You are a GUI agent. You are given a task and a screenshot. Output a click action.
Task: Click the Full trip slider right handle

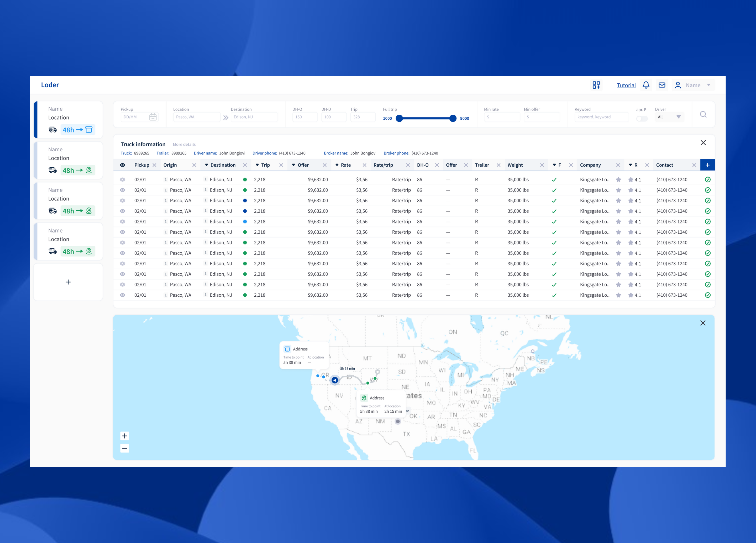coord(453,118)
